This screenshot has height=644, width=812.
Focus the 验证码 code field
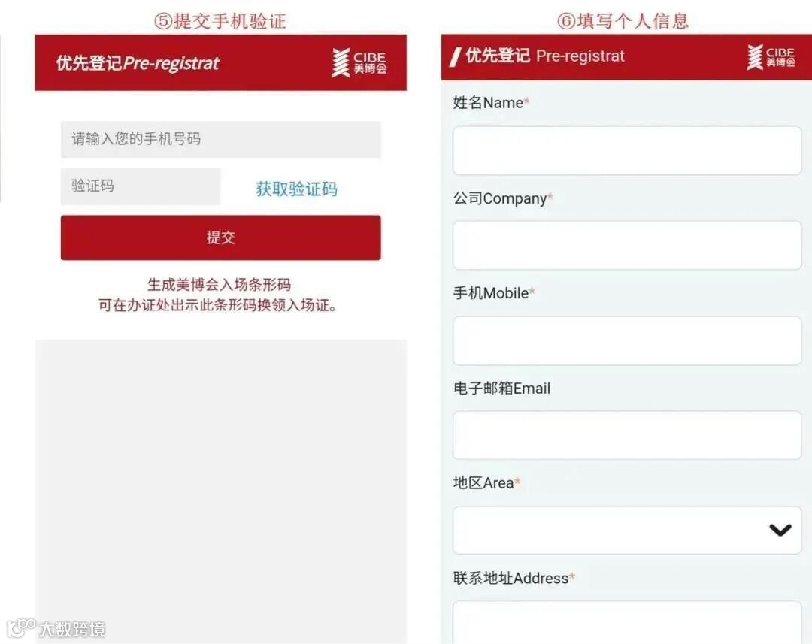pyautogui.click(x=141, y=186)
